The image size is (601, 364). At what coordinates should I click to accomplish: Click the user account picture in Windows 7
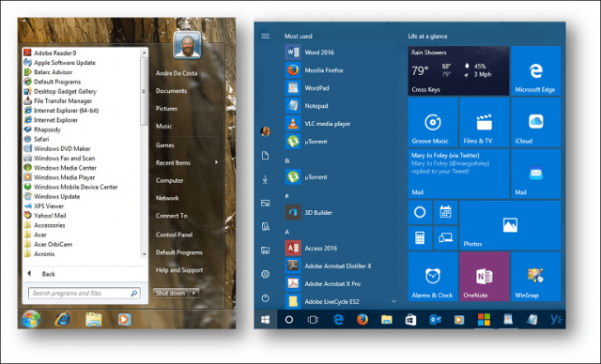coord(187,45)
